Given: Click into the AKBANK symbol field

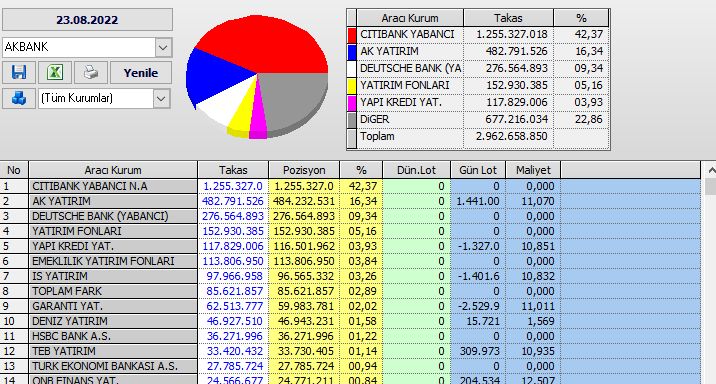Looking at the screenshot, I should click(x=79, y=47).
